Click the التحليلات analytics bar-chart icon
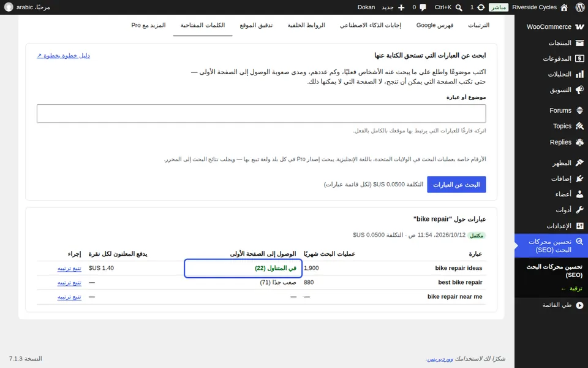 click(x=580, y=74)
